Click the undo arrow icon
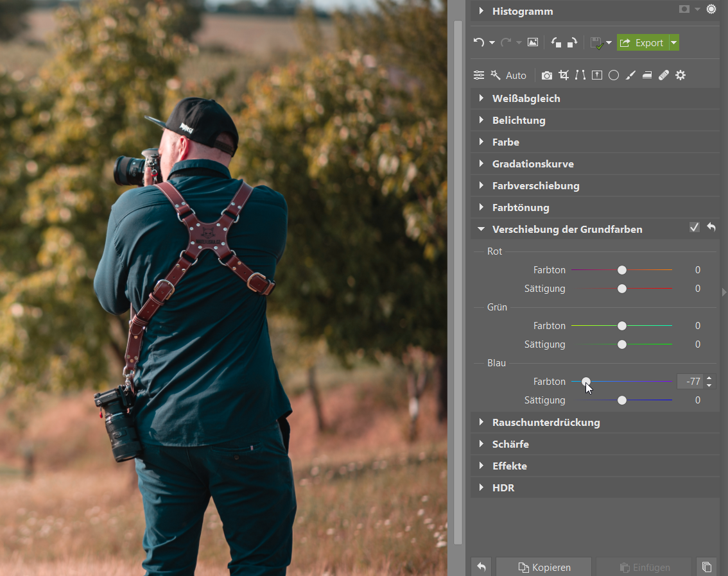The width and height of the screenshot is (728, 576). click(478, 43)
